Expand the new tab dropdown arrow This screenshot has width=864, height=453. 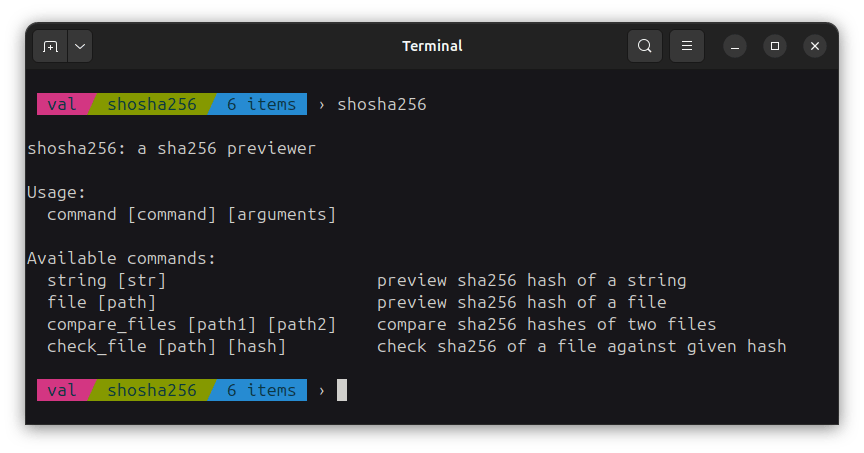pyautogui.click(x=79, y=46)
